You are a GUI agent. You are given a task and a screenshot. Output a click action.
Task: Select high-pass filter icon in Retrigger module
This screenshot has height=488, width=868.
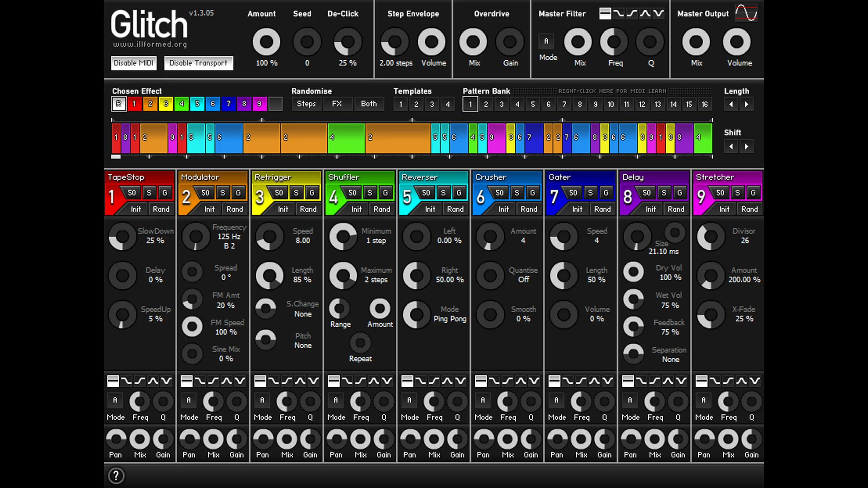coord(287,381)
